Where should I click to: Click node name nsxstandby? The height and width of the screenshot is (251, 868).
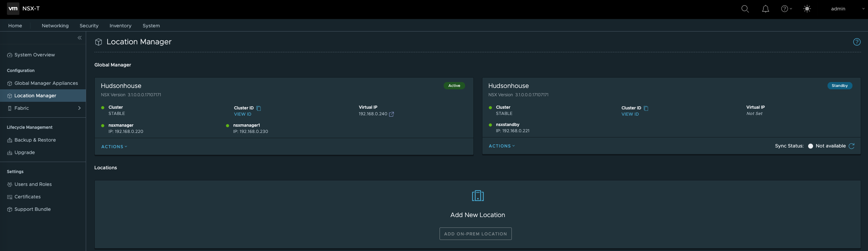(508, 125)
